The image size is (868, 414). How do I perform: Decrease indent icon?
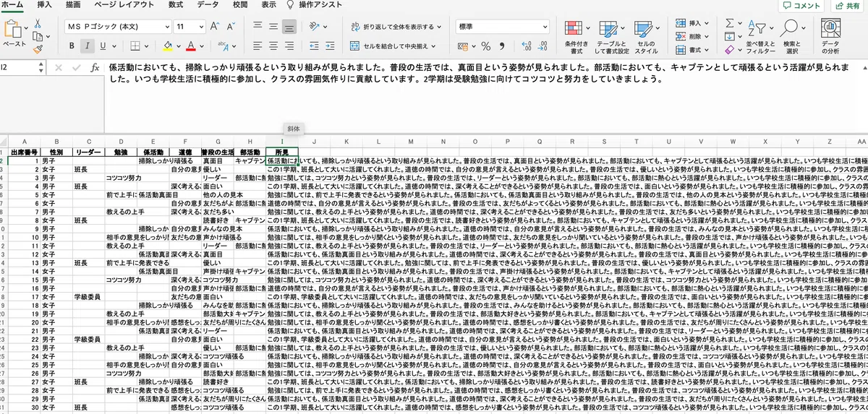[x=312, y=46]
